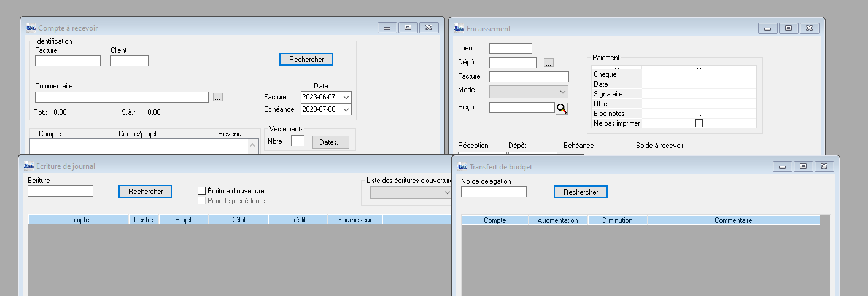Image resolution: width=868 pixels, height=296 pixels.
Task: Click the Dates... button under Versements
Action: click(330, 142)
